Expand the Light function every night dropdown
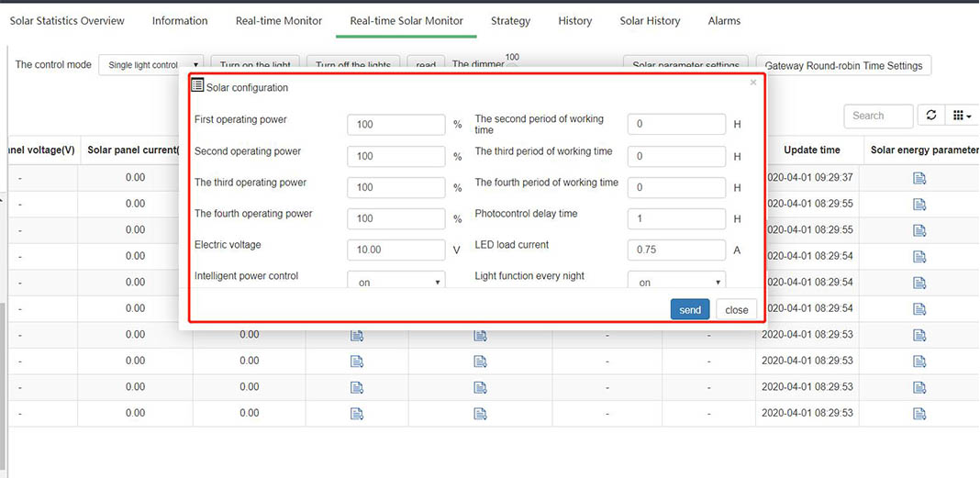 point(676,282)
